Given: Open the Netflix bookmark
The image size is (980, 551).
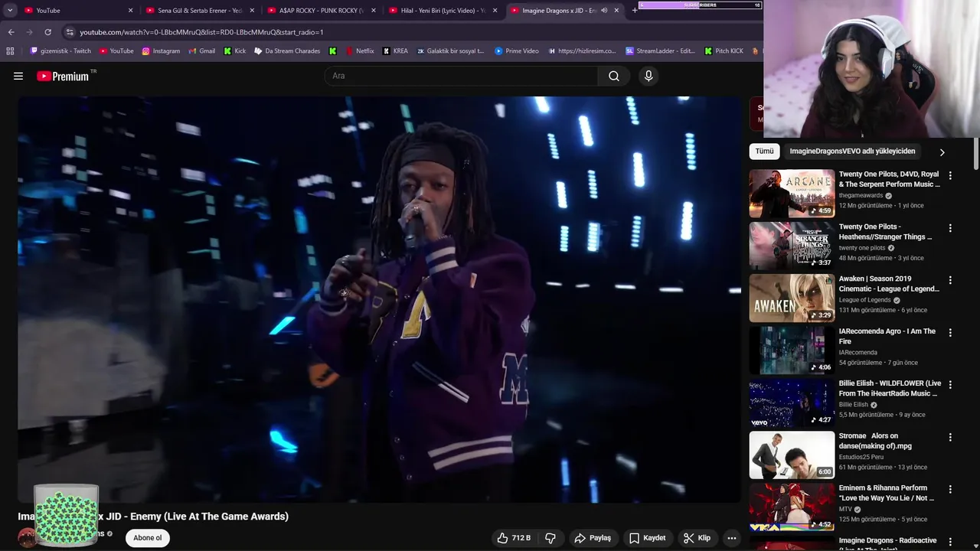Looking at the screenshot, I should (x=359, y=51).
